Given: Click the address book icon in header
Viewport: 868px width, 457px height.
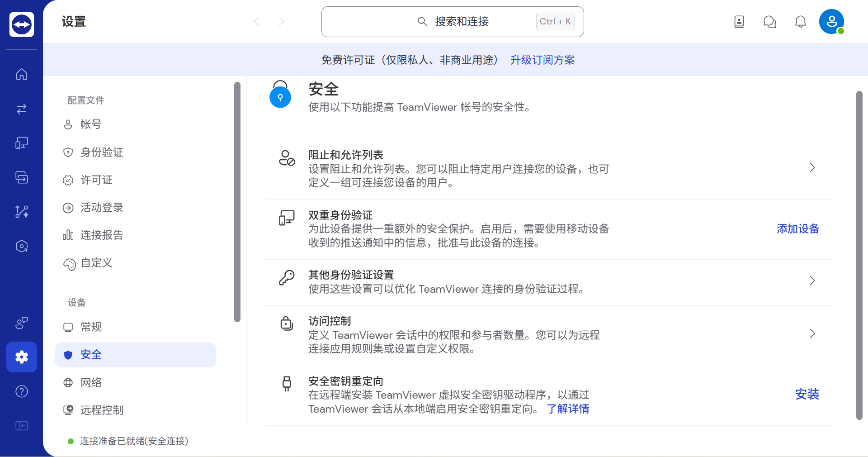Looking at the screenshot, I should point(739,21).
